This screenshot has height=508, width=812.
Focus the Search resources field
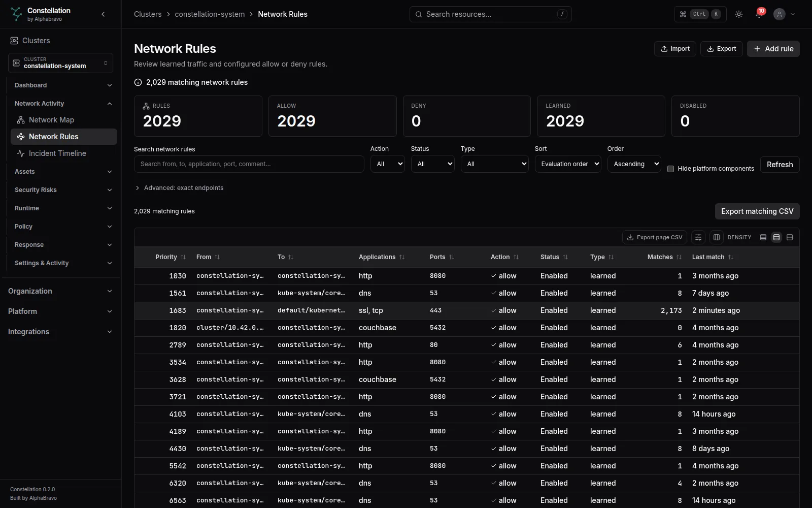click(x=491, y=14)
